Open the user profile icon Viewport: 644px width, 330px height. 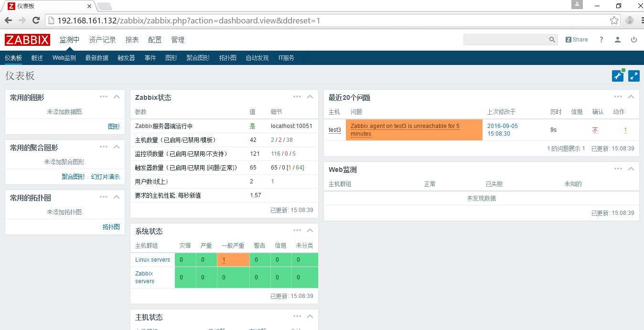coord(618,40)
